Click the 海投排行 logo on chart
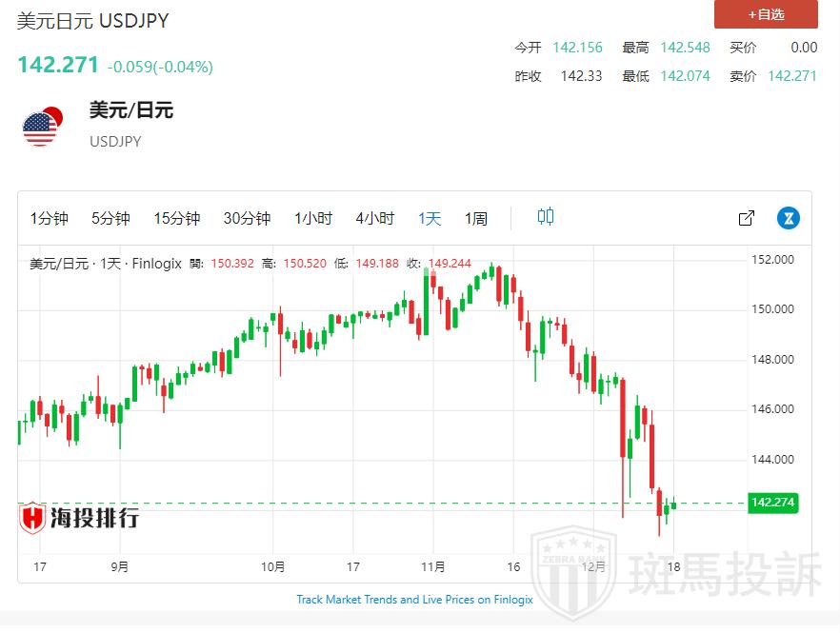 point(80,518)
